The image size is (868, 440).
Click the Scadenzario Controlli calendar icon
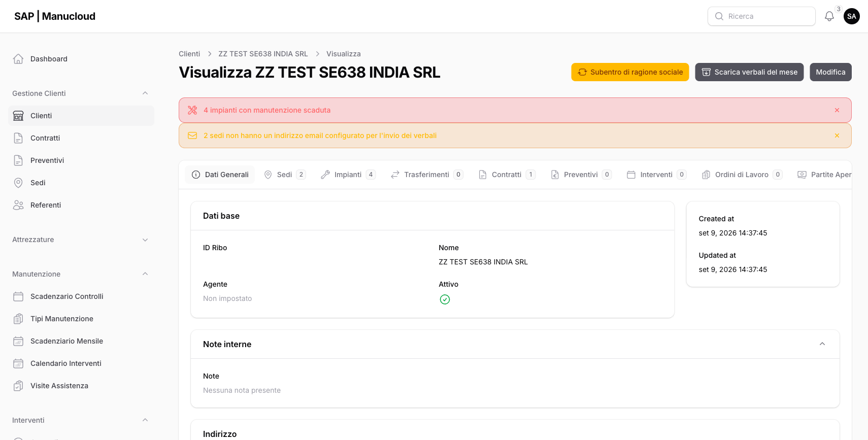(18, 296)
